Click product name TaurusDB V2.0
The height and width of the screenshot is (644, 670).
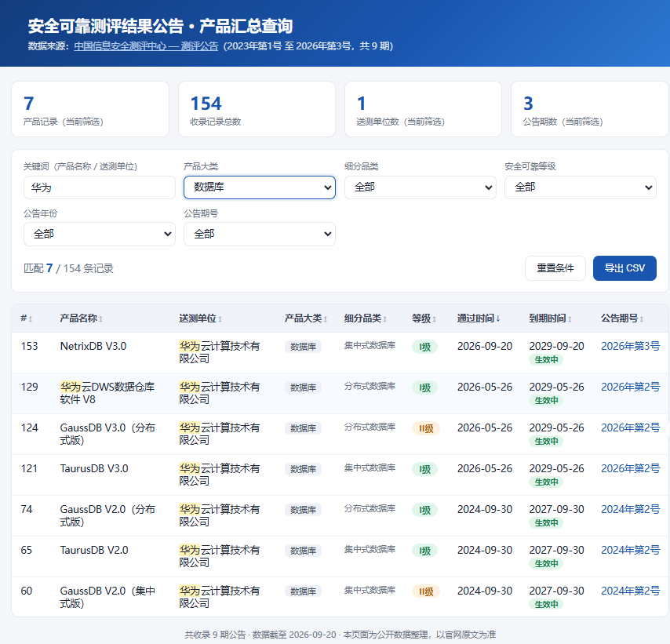[x=94, y=550]
